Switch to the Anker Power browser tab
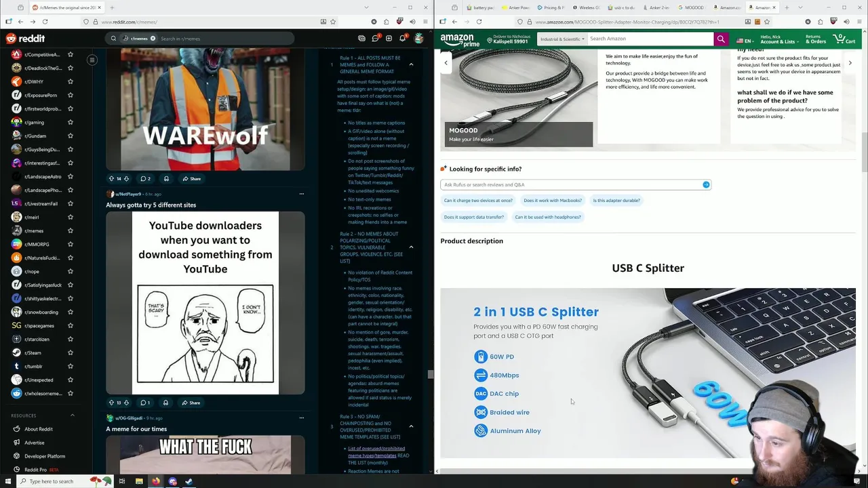868x488 pixels. coord(517,7)
